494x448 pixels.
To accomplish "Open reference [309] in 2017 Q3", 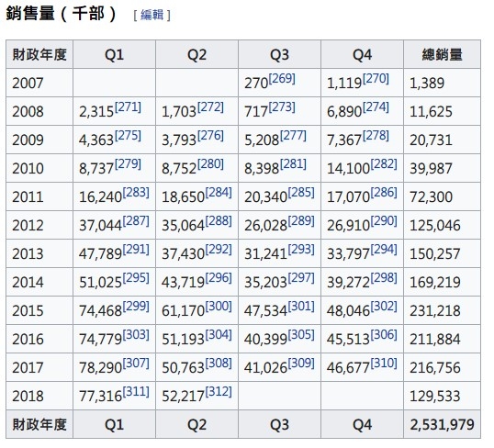I will [x=301, y=364].
